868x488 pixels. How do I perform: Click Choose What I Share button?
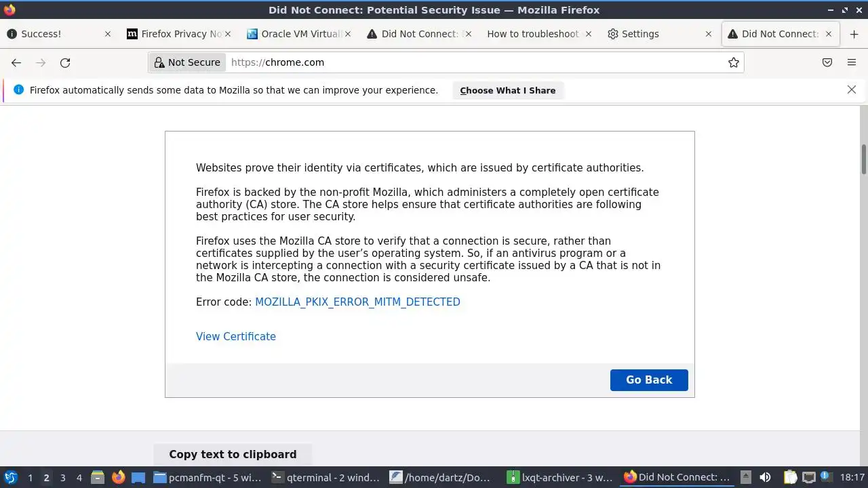point(508,90)
